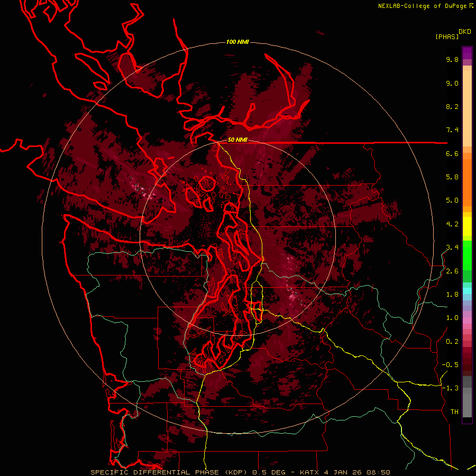Image resolution: width=476 pixels, height=476 pixels.
Task: Select the 5.8 legend value
Action: point(452,177)
